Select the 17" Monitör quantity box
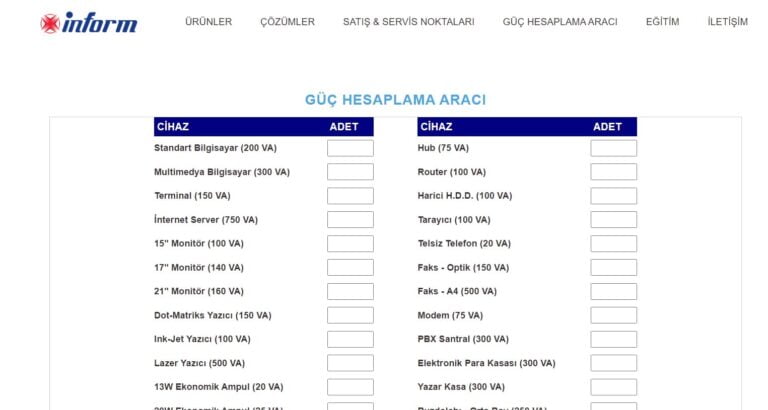 [350, 268]
